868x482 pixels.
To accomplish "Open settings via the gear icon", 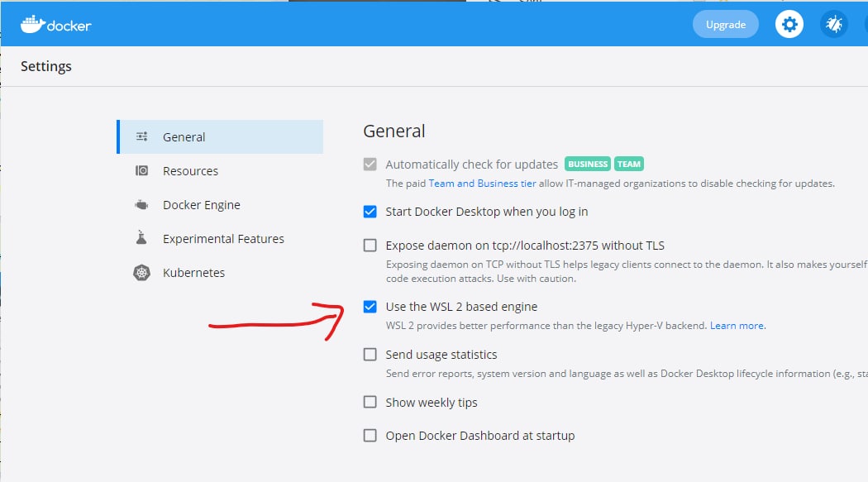I will pyautogui.click(x=789, y=24).
